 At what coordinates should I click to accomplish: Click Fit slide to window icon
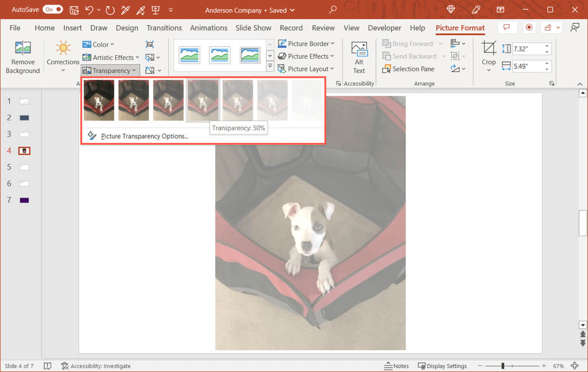click(574, 366)
